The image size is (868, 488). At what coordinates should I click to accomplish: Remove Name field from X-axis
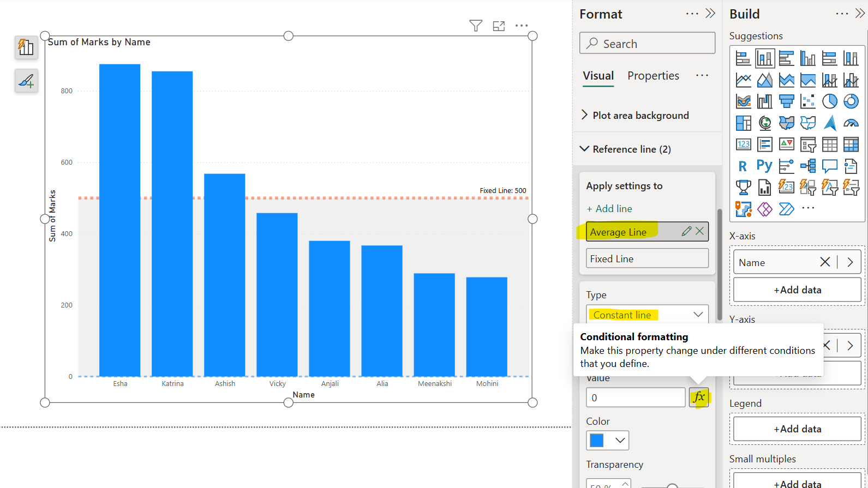pyautogui.click(x=824, y=262)
